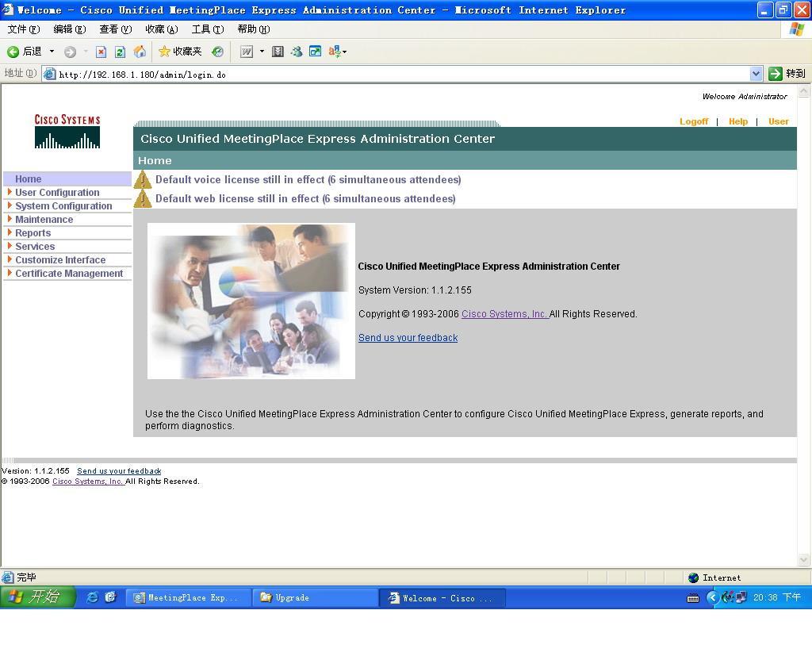Select Home in the left navigation
The height and width of the screenshot is (660, 812).
[x=67, y=178]
